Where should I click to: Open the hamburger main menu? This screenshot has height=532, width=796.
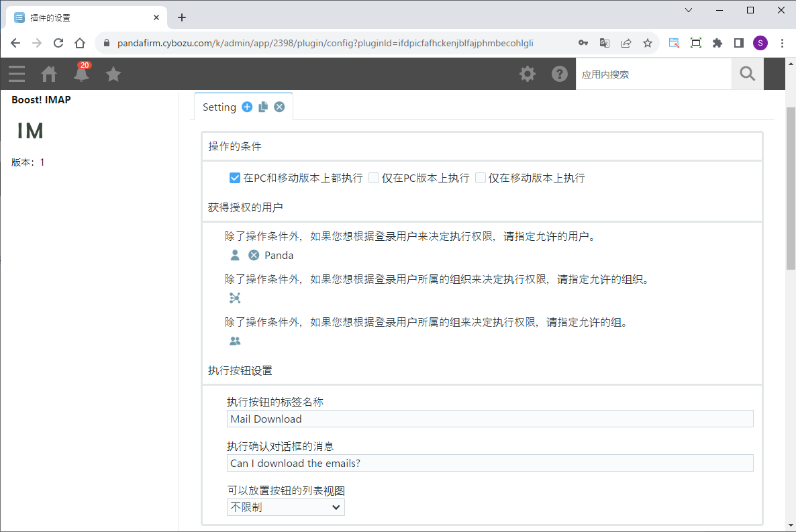coord(17,74)
